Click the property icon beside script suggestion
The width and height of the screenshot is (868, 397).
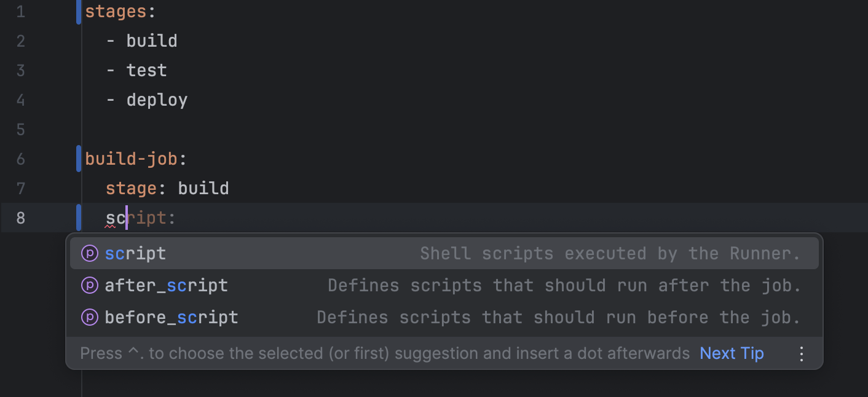[x=90, y=253]
